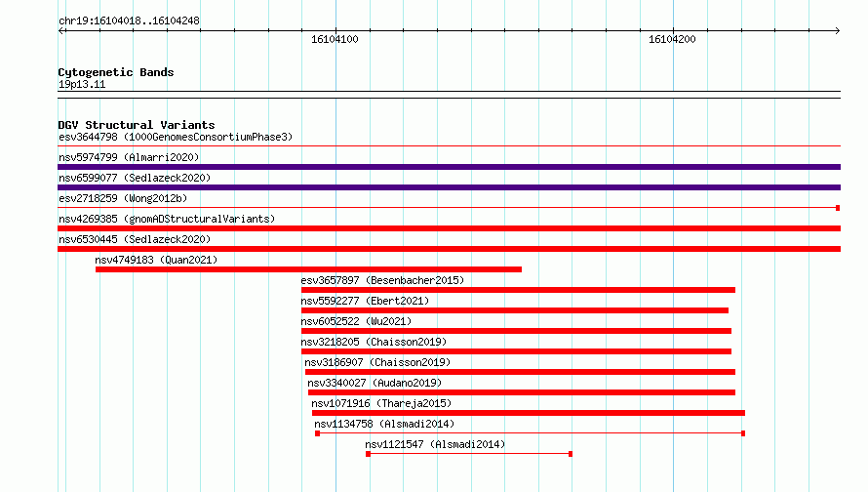Click the nsv6052522 (Wu2021) label
The height and width of the screenshot is (492, 868).
click(x=356, y=321)
